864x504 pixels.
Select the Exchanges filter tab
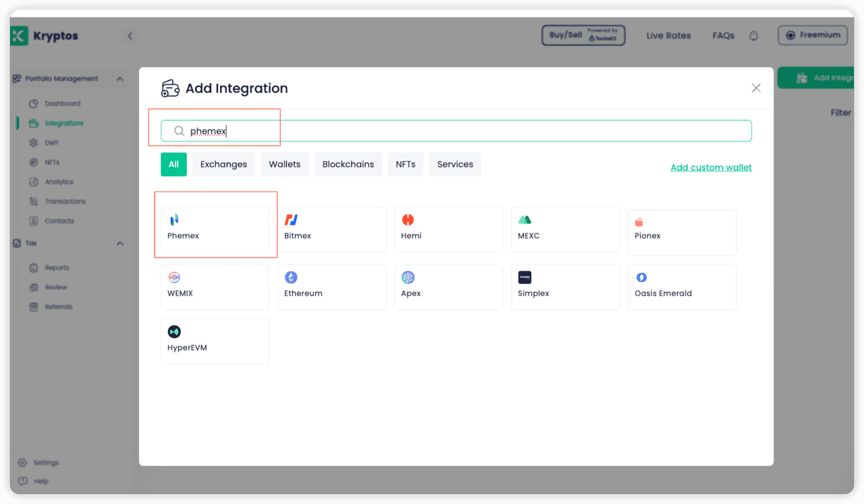[223, 165]
